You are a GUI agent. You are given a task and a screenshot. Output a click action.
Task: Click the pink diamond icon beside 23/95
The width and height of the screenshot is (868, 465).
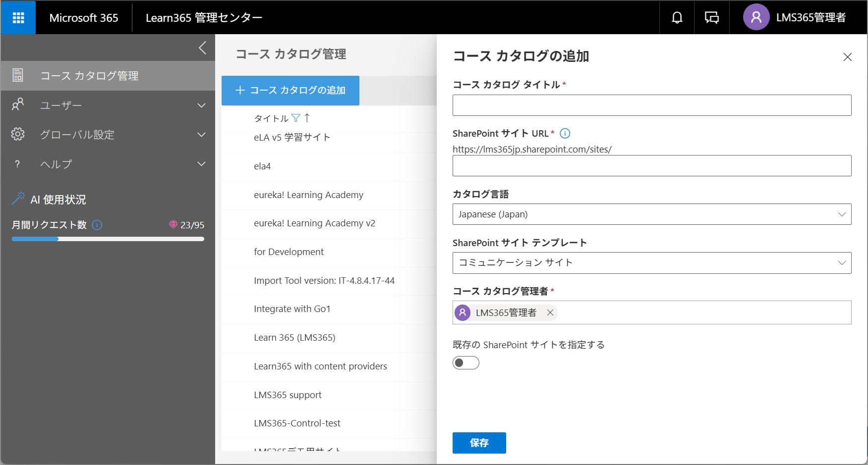click(x=173, y=225)
